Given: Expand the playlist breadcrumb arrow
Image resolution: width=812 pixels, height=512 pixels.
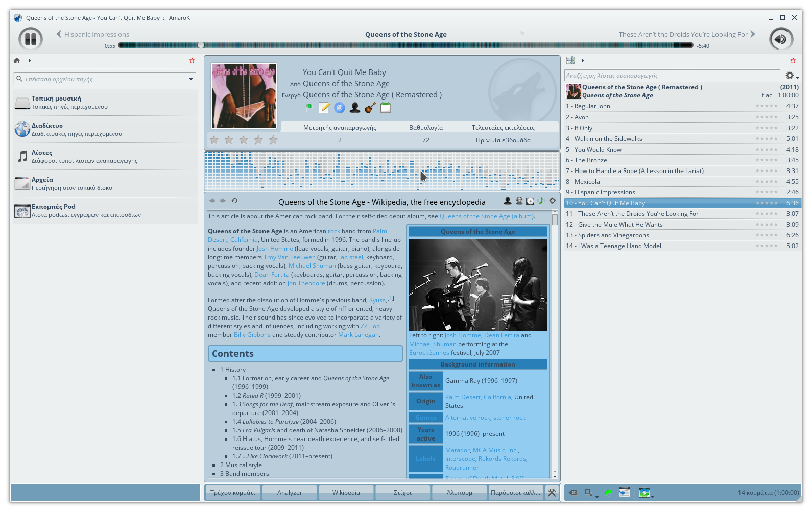Looking at the screenshot, I should pos(583,60).
